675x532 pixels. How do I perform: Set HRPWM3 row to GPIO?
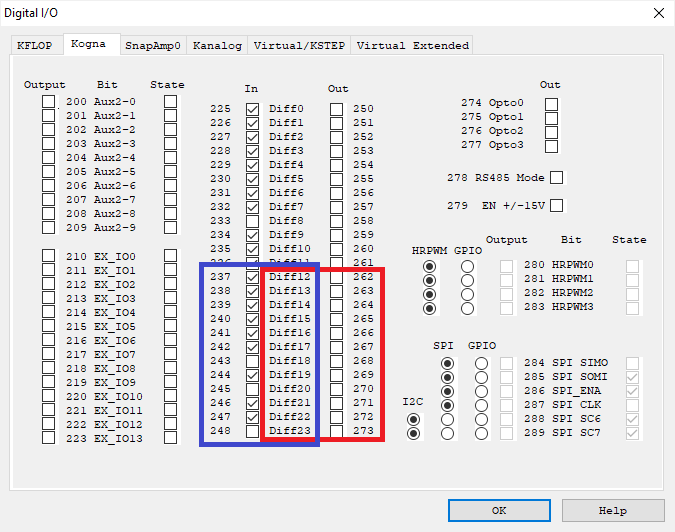[x=467, y=308]
